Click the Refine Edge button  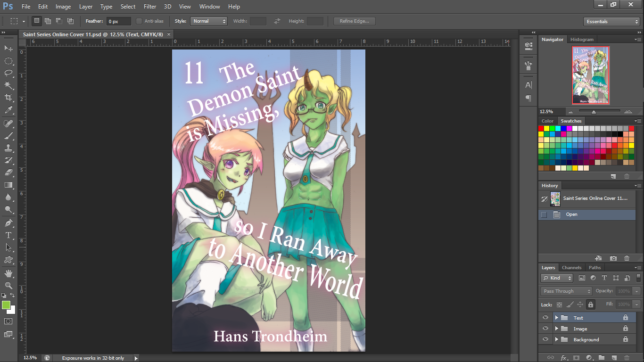(x=355, y=21)
